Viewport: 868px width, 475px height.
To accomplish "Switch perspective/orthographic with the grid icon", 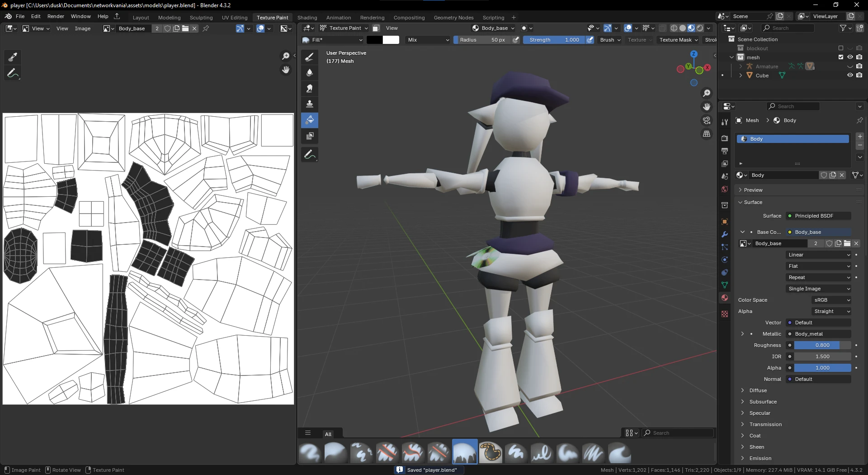I will pos(707,134).
